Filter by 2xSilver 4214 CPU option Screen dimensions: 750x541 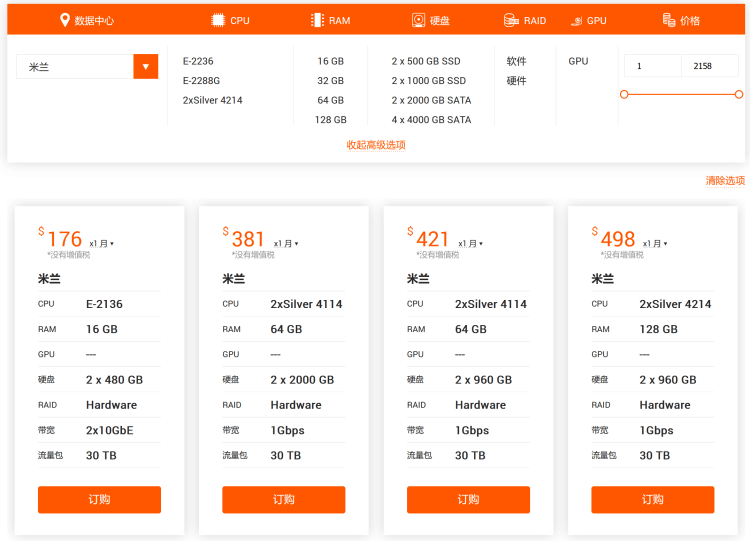pyautogui.click(x=212, y=100)
